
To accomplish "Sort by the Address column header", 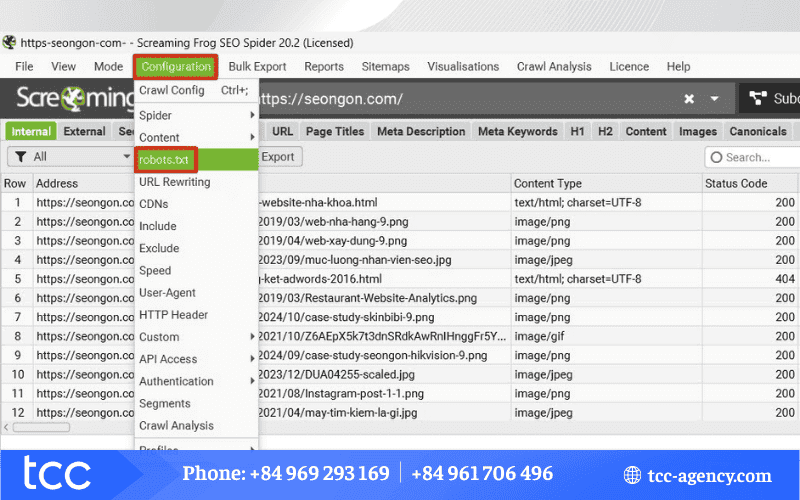I will (84, 183).
